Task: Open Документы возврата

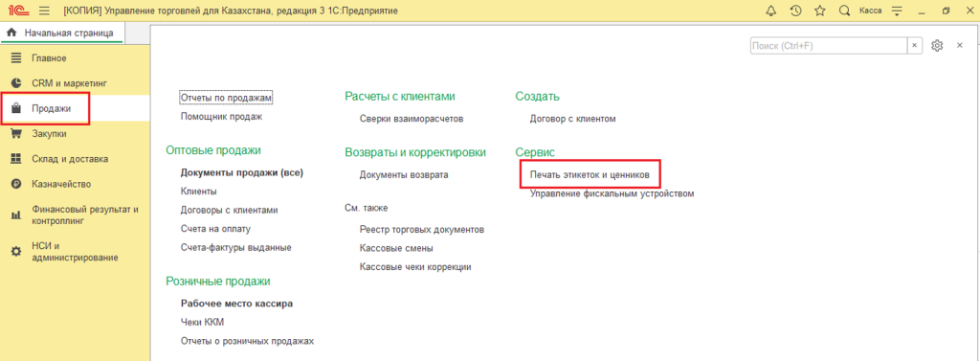Action: point(404,175)
